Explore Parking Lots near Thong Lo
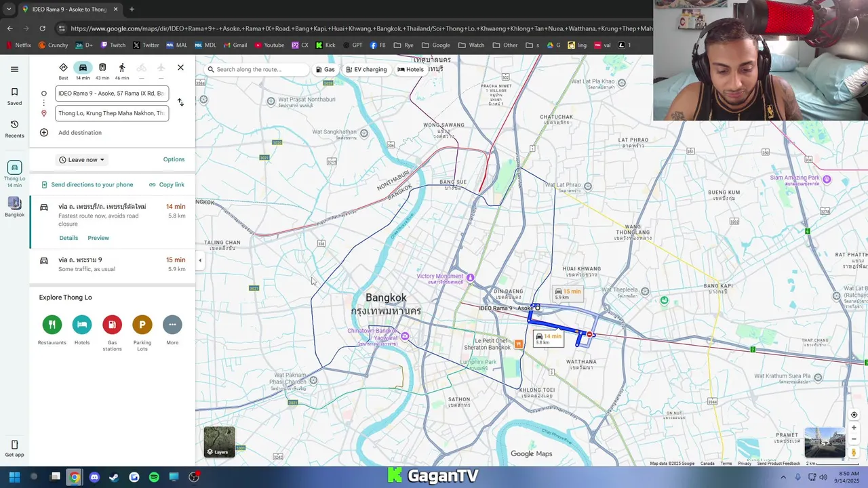This screenshot has width=868, height=488. pos(142,333)
